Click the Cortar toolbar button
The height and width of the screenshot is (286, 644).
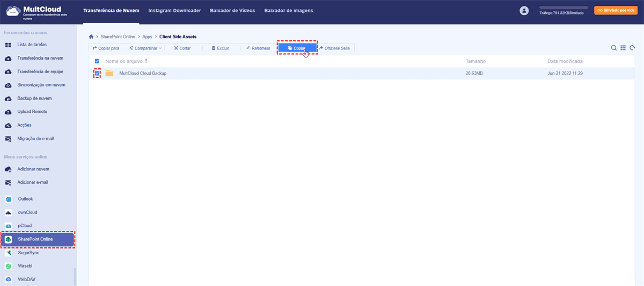click(182, 48)
